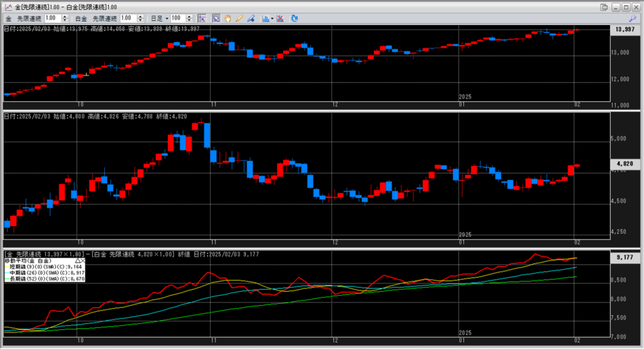Activate the hand pan tool
This screenshot has height=349, width=644.
click(227, 18)
